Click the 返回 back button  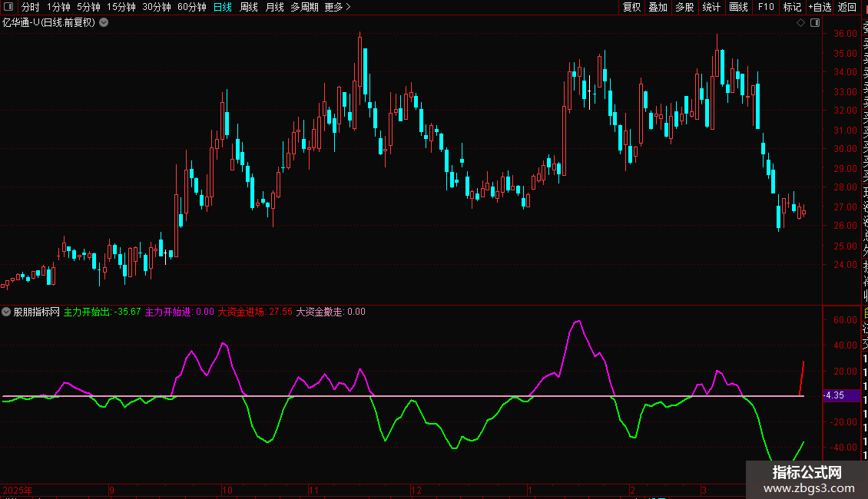(x=847, y=7)
